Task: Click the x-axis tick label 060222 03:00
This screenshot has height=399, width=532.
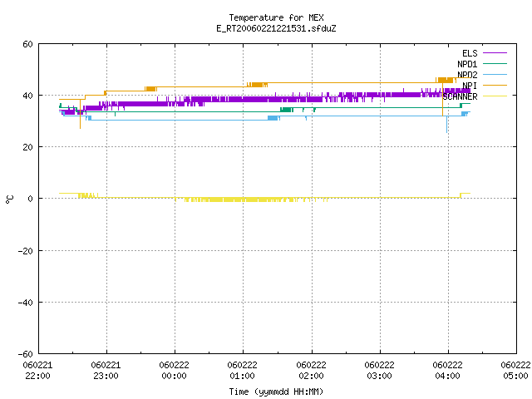Action: (x=379, y=371)
